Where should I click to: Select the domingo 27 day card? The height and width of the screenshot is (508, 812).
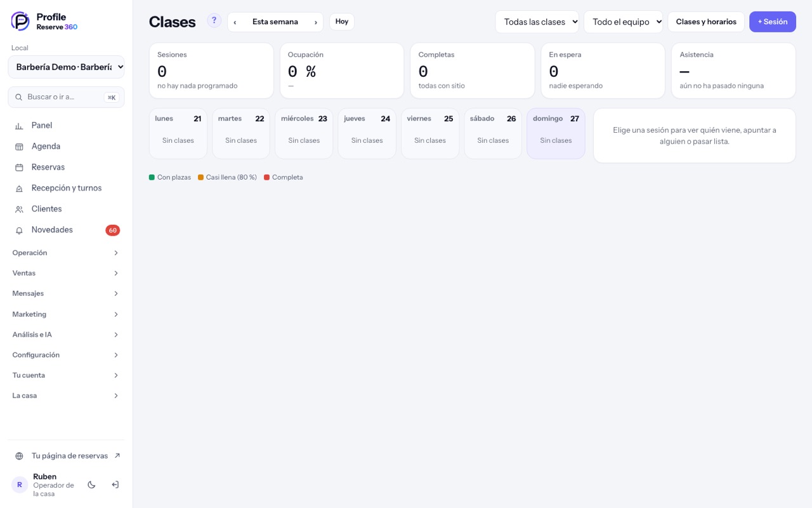coord(556,133)
